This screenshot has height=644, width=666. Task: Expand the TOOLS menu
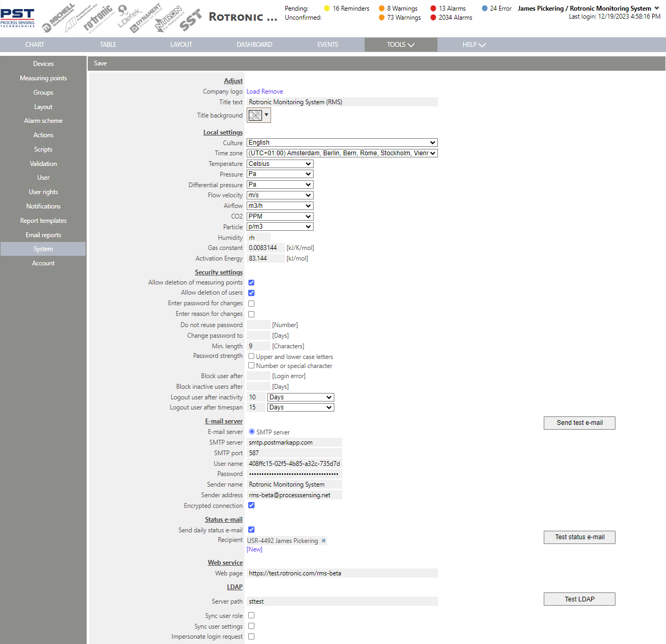click(401, 45)
